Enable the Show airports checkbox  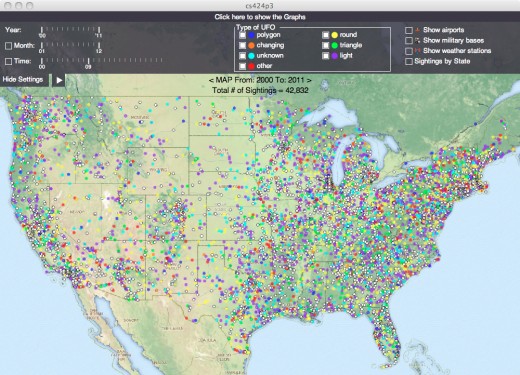409,30
